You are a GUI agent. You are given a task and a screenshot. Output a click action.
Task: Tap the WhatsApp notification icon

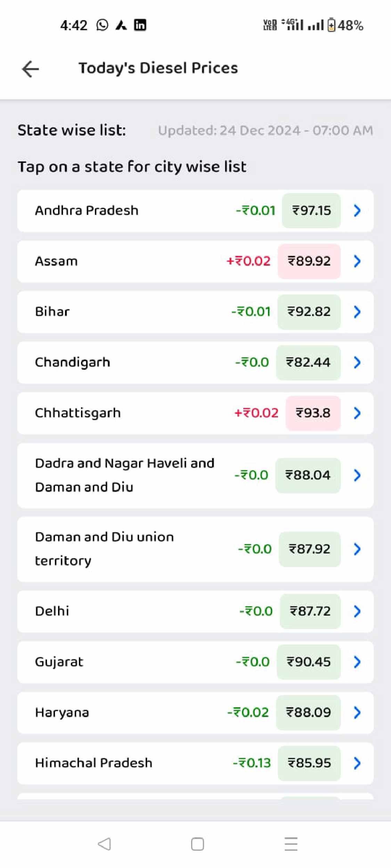102,25
